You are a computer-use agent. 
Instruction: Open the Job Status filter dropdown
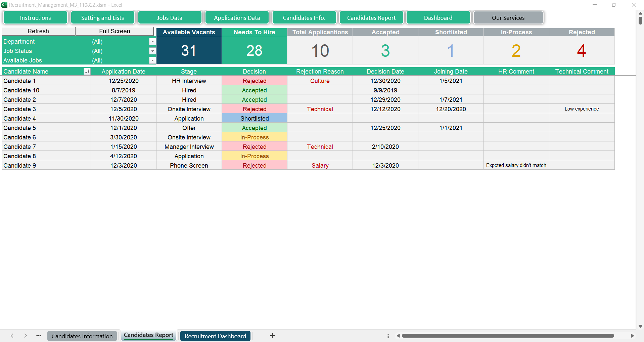[152, 51]
